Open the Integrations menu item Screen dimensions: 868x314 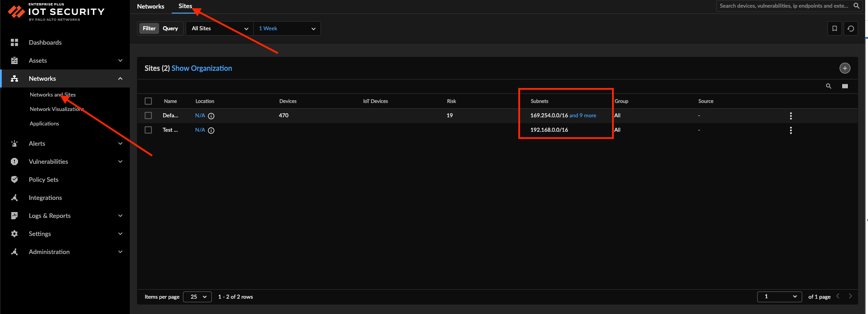coord(46,198)
